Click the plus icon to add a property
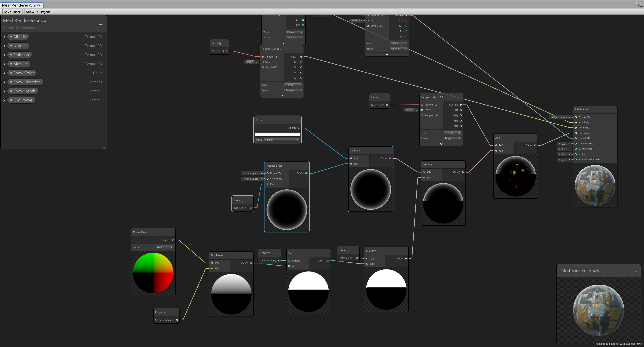The image size is (644, 347). [x=101, y=24]
